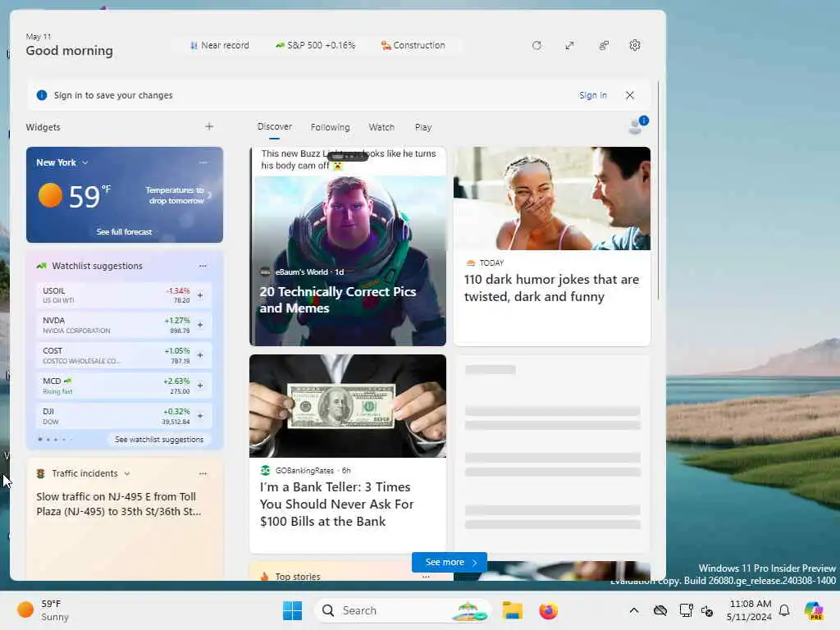Open Top stories more options
This screenshot has height=630, width=840.
coord(426,577)
